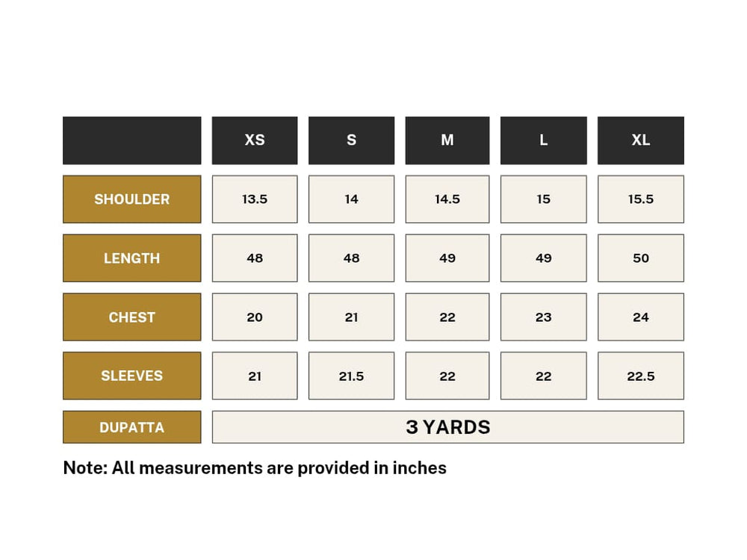This screenshot has width=747, height=560.
Task: Select chest measurement 20 cell
Action: (x=255, y=317)
